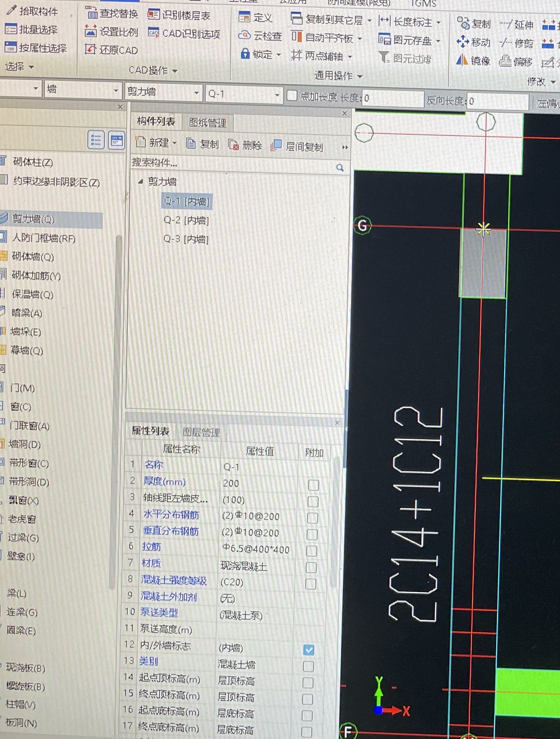560x739 pixels.
Task: Run the 云检查 cloud check
Action: pos(260,35)
